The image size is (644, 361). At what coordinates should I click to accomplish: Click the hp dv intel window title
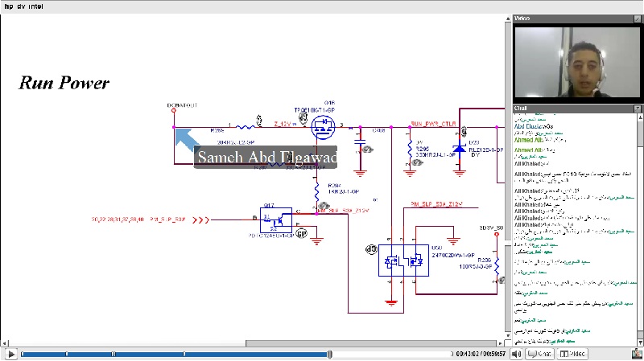click(23, 6)
